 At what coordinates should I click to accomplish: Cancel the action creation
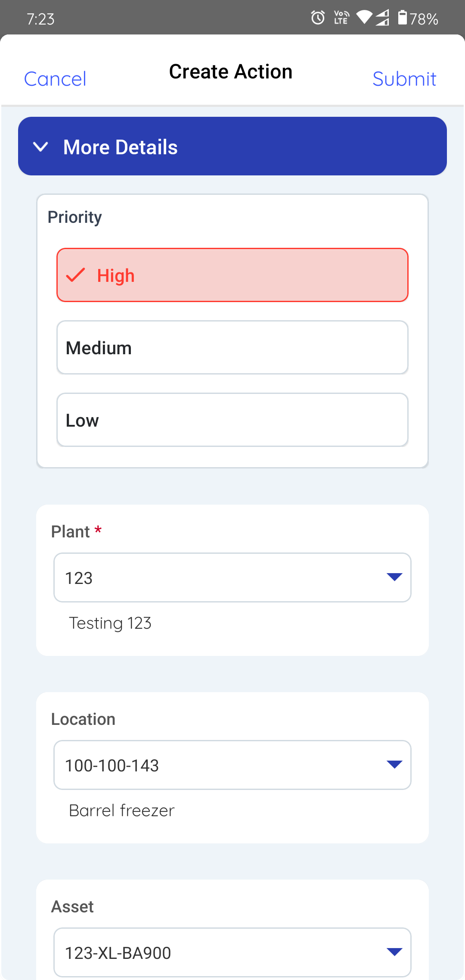click(x=55, y=79)
